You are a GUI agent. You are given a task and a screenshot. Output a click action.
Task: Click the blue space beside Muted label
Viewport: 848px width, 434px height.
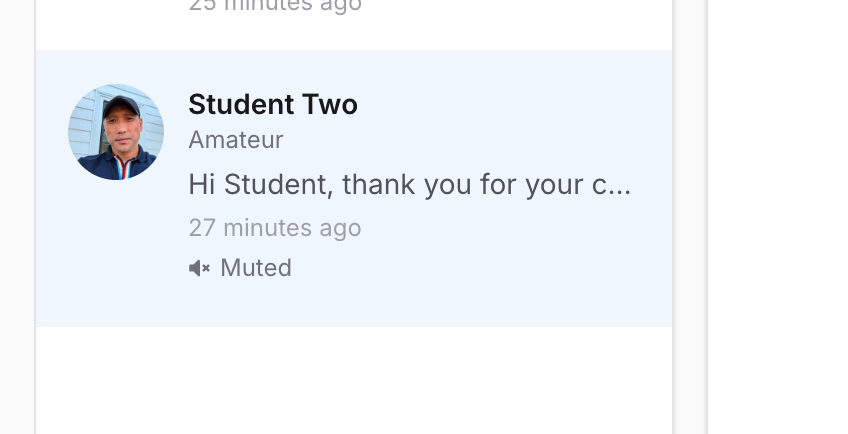450,268
